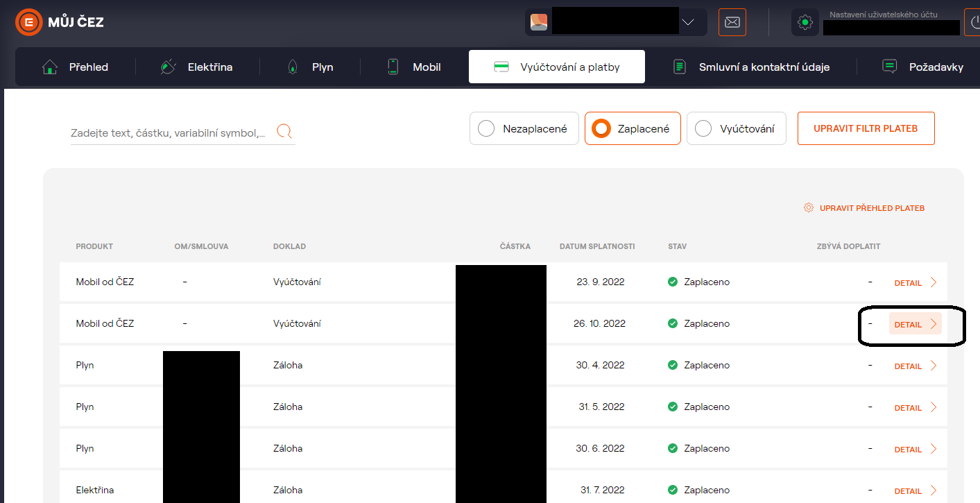
Task: Click the green check icon for 31. 5. 2022
Action: pos(672,407)
